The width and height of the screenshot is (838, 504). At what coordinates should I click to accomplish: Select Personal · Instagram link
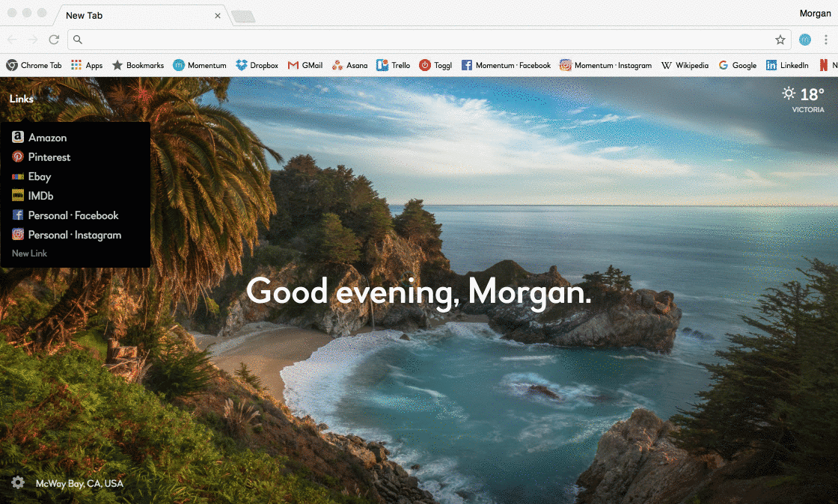(67, 235)
